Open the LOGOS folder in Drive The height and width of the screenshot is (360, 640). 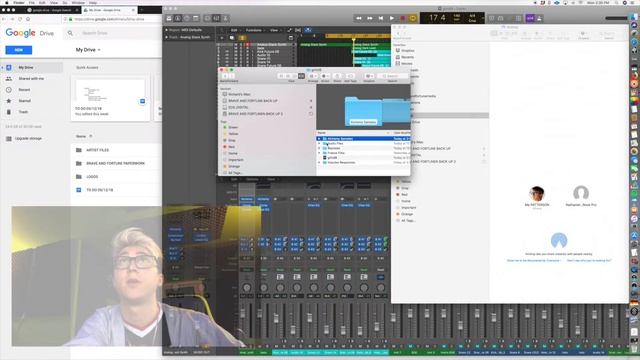92,177
